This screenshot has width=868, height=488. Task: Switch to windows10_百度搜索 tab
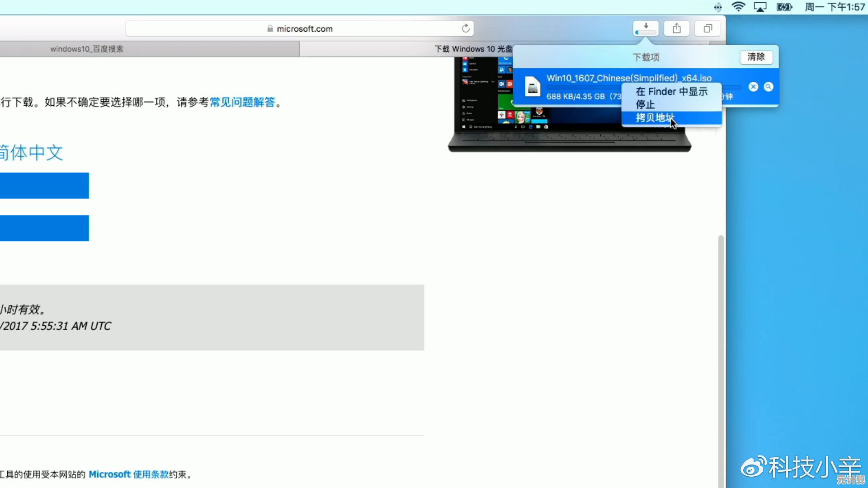pyautogui.click(x=87, y=49)
